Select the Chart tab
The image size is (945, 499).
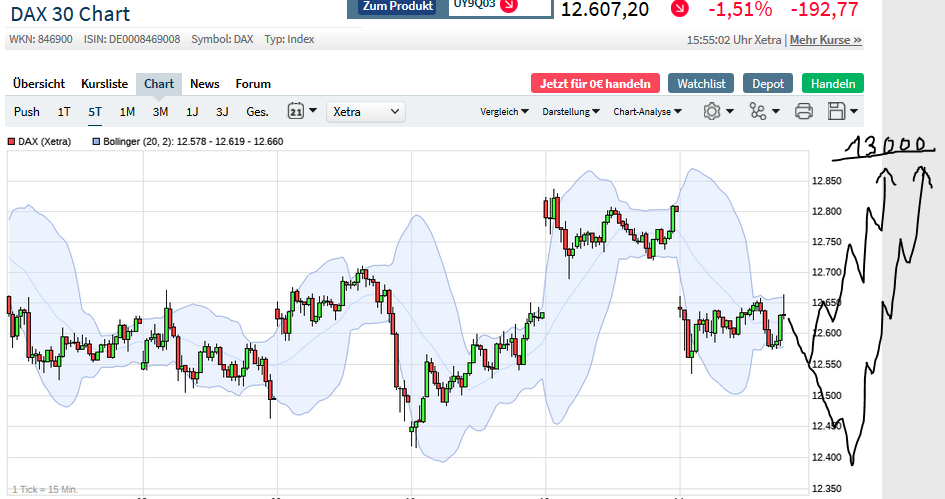(159, 84)
